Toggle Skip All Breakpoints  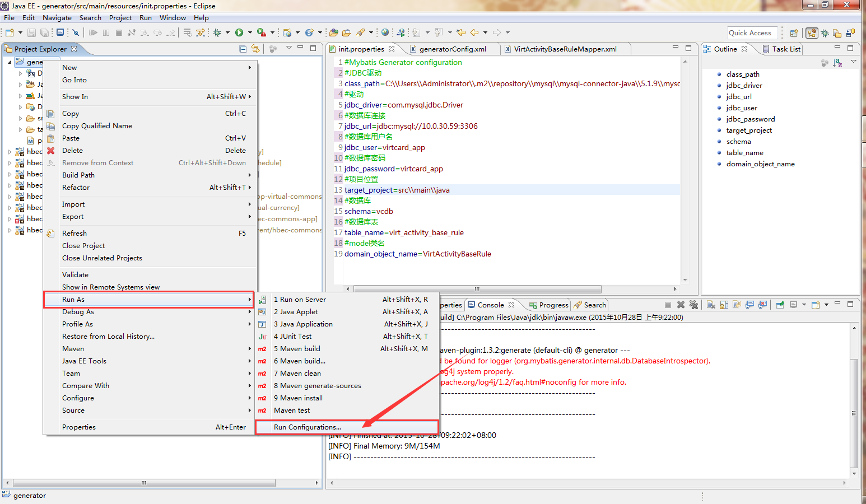tap(76, 32)
